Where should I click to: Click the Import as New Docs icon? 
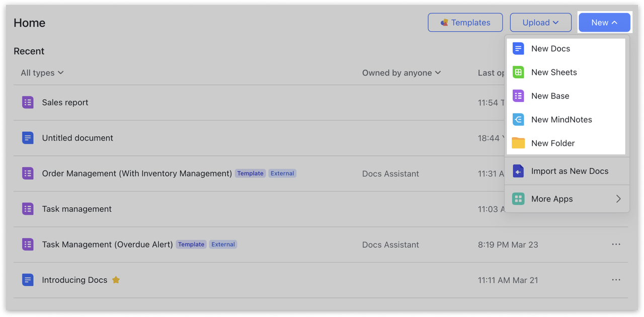[518, 171]
